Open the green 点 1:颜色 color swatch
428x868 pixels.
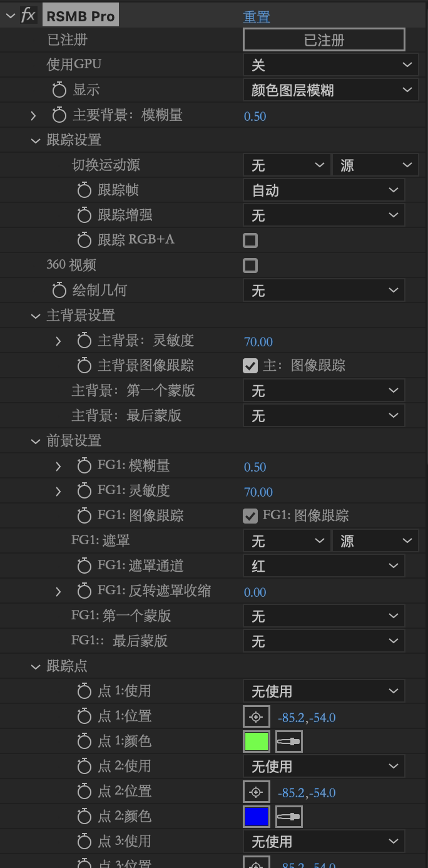256,741
